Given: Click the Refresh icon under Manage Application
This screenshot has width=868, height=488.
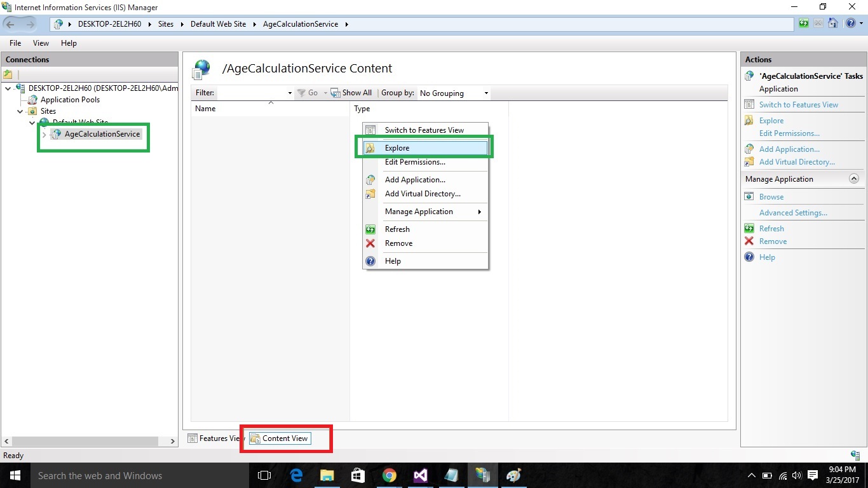Looking at the screenshot, I should click(x=749, y=228).
